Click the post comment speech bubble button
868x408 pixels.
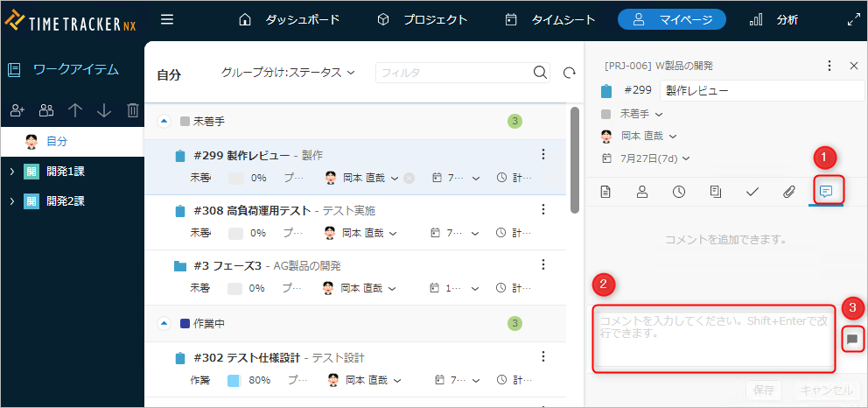[x=852, y=339]
